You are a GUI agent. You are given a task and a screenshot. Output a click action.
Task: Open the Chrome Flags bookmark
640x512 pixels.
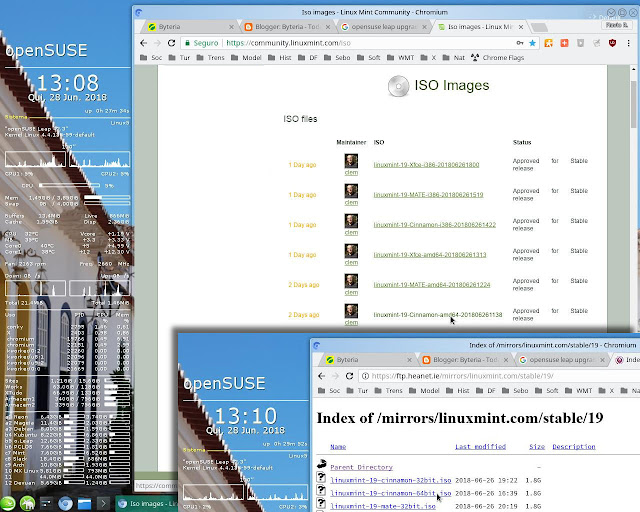tap(498, 58)
